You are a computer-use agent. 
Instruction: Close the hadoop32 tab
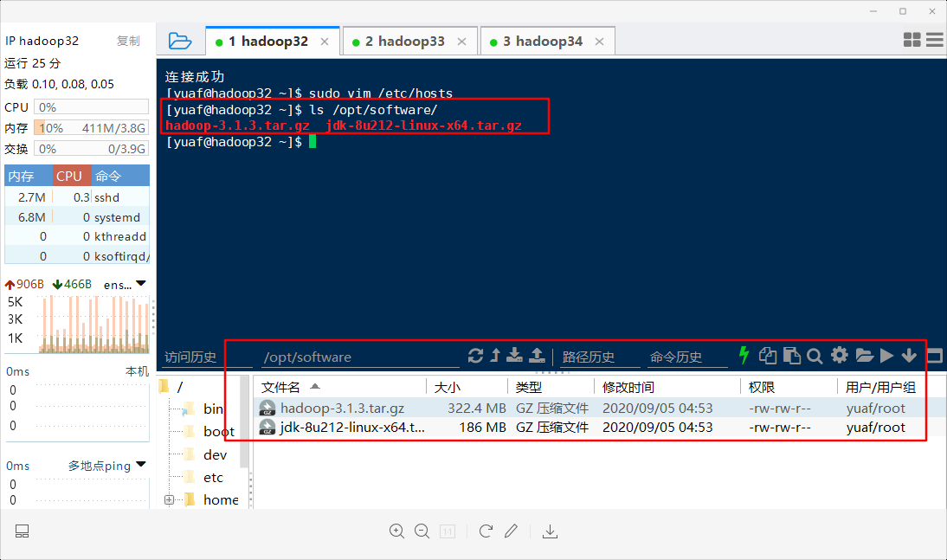(x=325, y=42)
